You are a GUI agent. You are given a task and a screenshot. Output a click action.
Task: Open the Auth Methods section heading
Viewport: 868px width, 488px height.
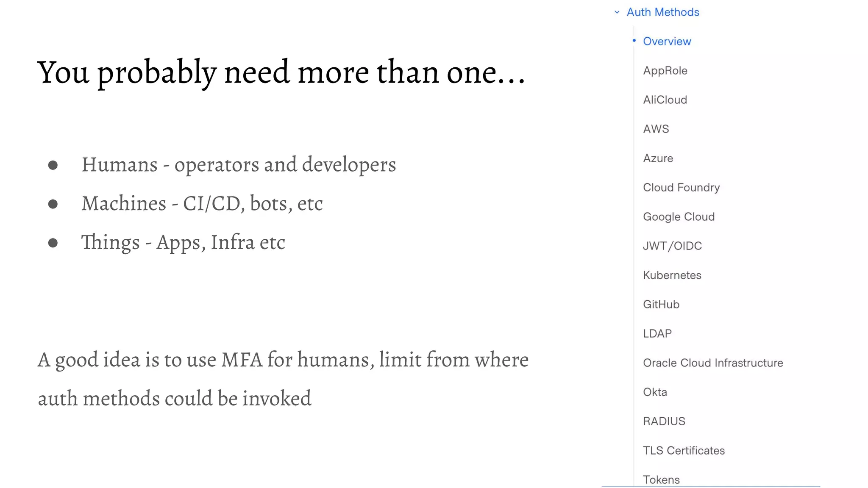coord(663,12)
